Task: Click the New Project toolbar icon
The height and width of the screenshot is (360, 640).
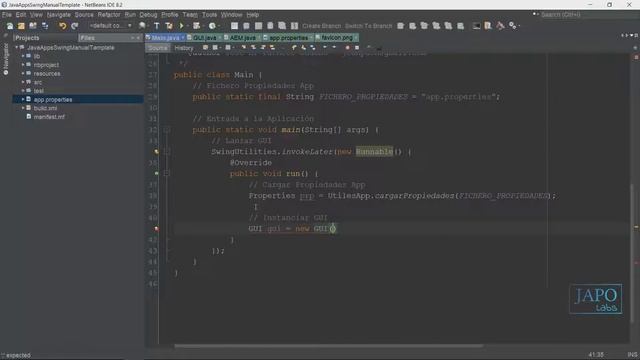Action: [x=21, y=26]
